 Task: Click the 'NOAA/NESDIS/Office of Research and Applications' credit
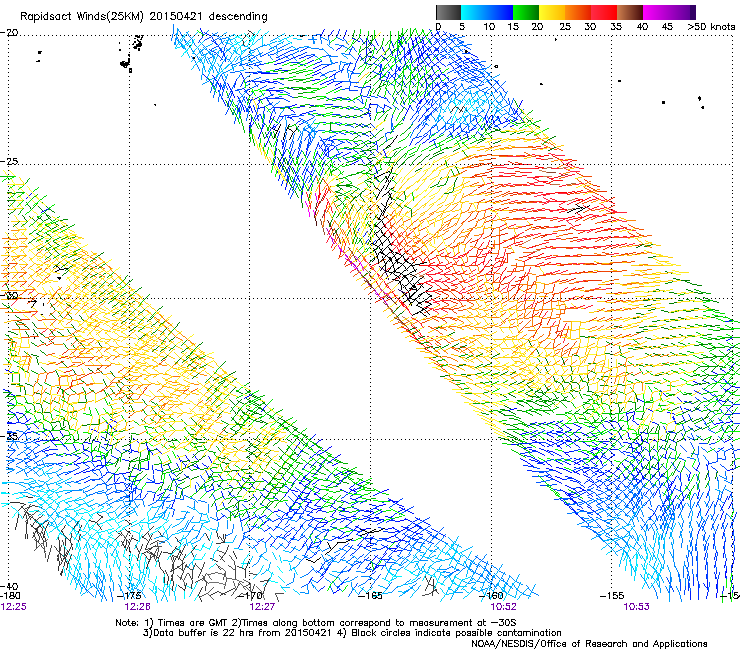click(x=589, y=644)
